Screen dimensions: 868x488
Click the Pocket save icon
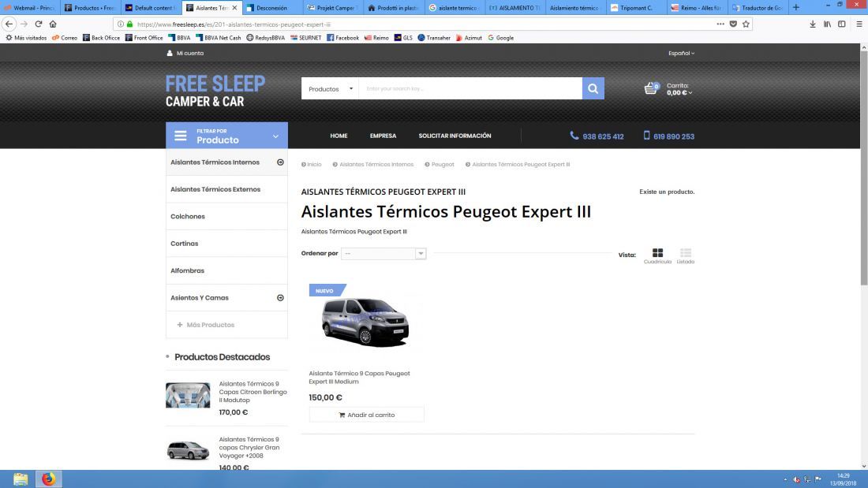[733, 24]
